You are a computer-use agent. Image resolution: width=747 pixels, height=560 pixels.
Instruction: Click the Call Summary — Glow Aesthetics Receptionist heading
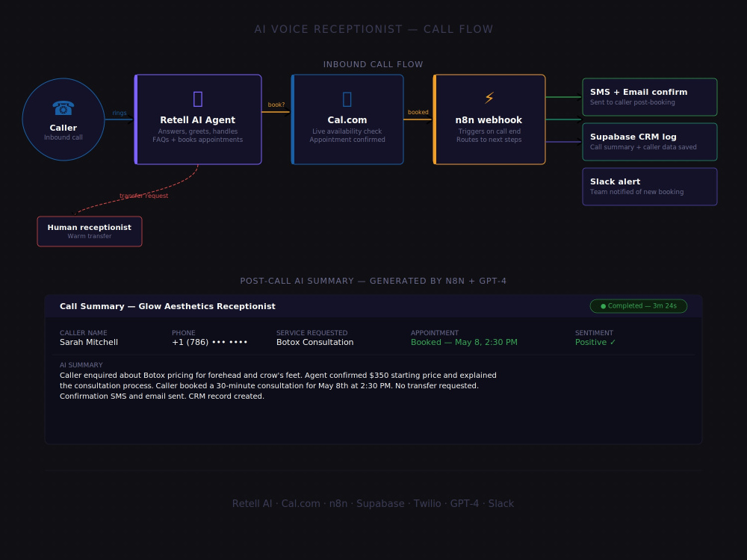(x=167, y=307)
